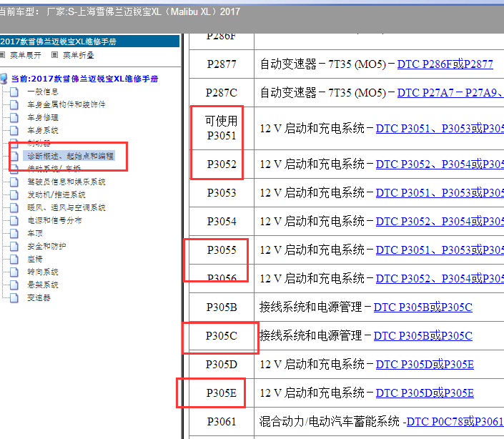This screenshot has height=439, width=504.
Task: Select 诊断概述、起始点和编程 in the tree
Action: coord(70,156)
